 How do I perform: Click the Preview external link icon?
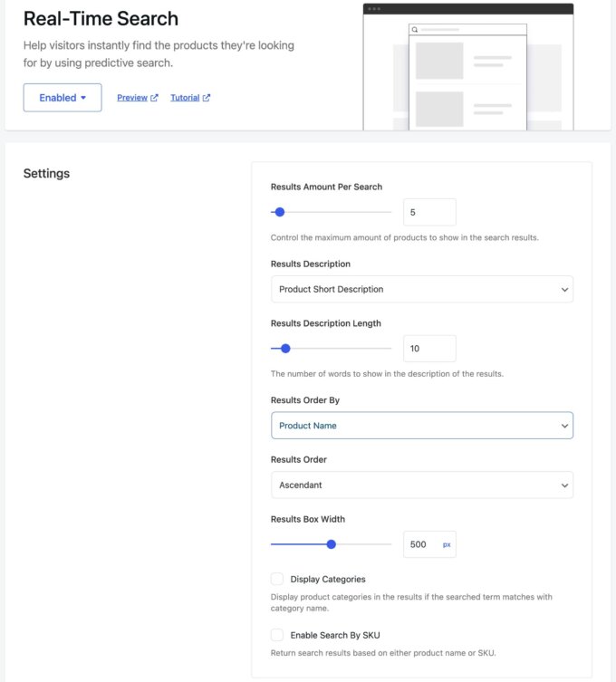tap(154, 98)
